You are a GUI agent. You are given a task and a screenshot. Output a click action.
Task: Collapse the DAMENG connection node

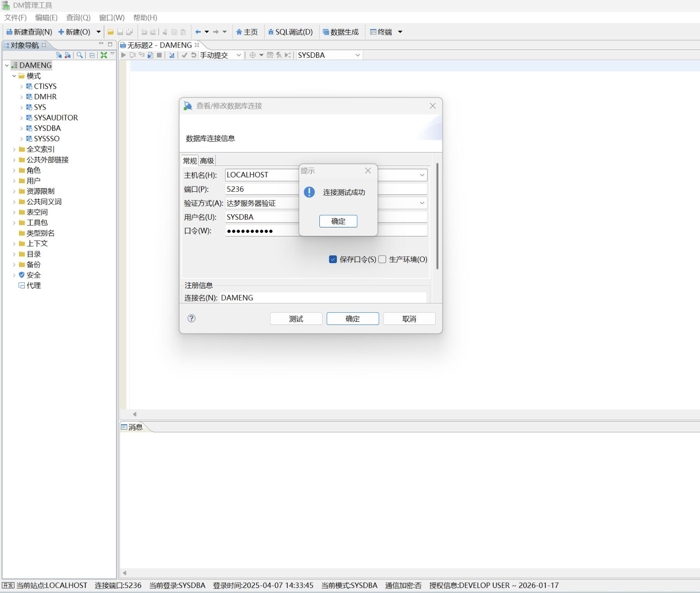[7, 65]
